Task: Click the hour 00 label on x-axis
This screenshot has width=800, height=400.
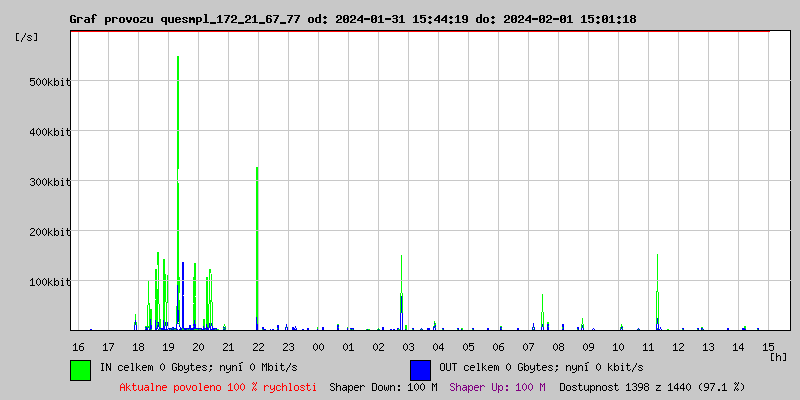Action: pos(318,347)
